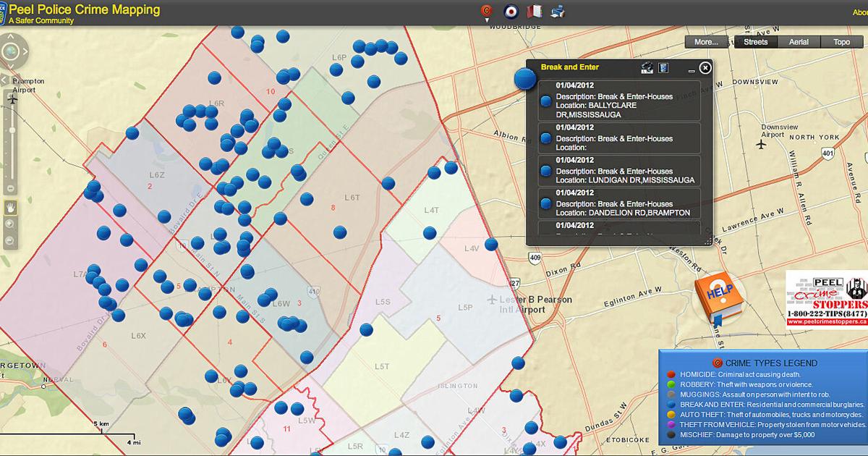Click the Lester B Pearson Intl Airport label
Viewport: 868px width, 456px height.
[x=536, y=305]
